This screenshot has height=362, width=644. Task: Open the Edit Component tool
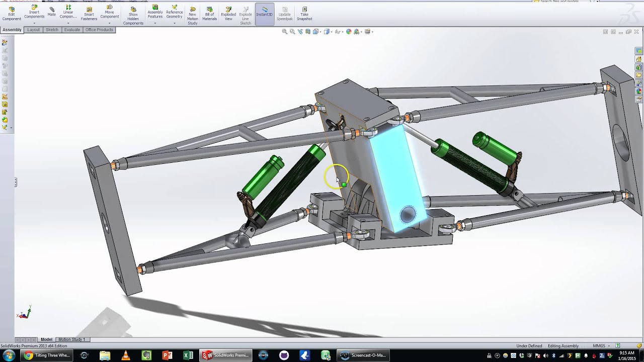tap(12, 14)
